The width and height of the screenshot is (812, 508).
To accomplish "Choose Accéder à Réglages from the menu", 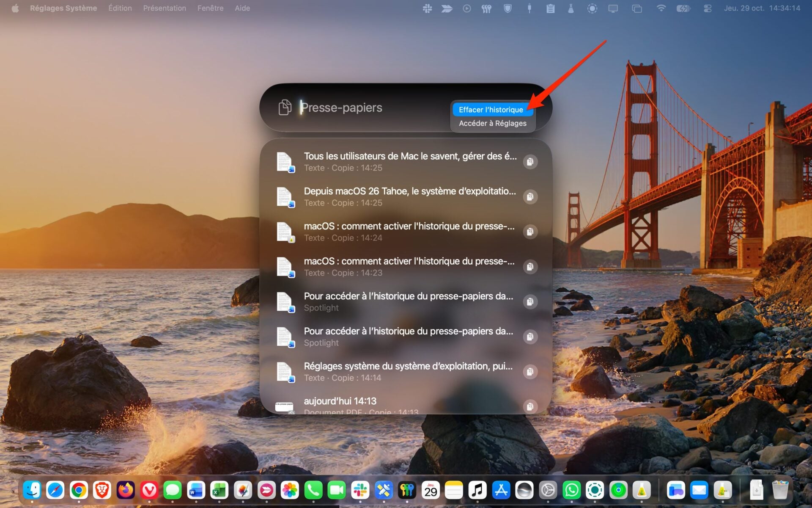I will pos(492,123).
